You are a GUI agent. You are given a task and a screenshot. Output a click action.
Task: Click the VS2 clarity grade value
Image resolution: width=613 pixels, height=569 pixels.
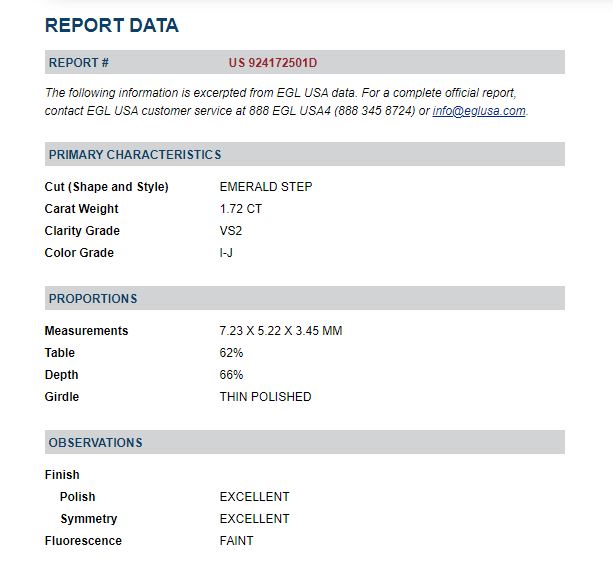coord(231,231)
